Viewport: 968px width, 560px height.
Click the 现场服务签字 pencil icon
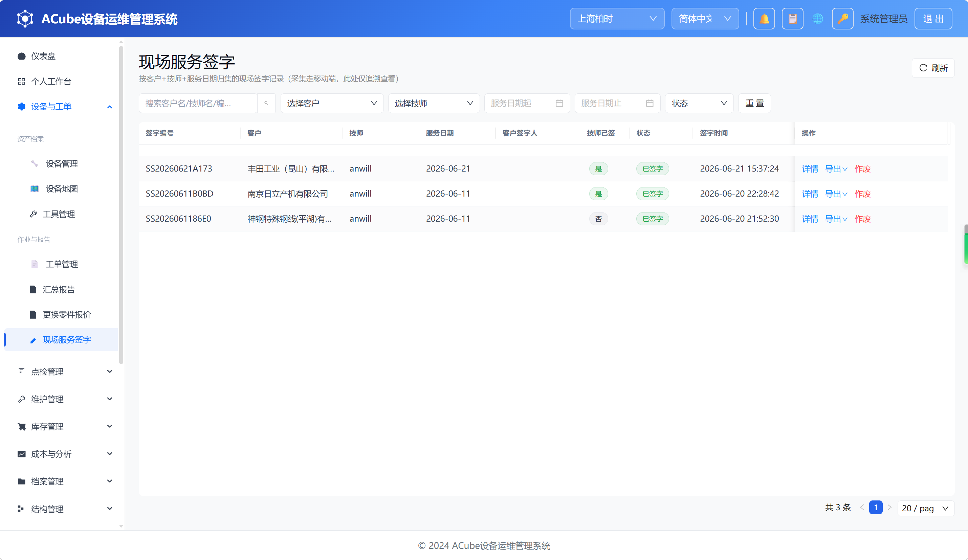34,340
